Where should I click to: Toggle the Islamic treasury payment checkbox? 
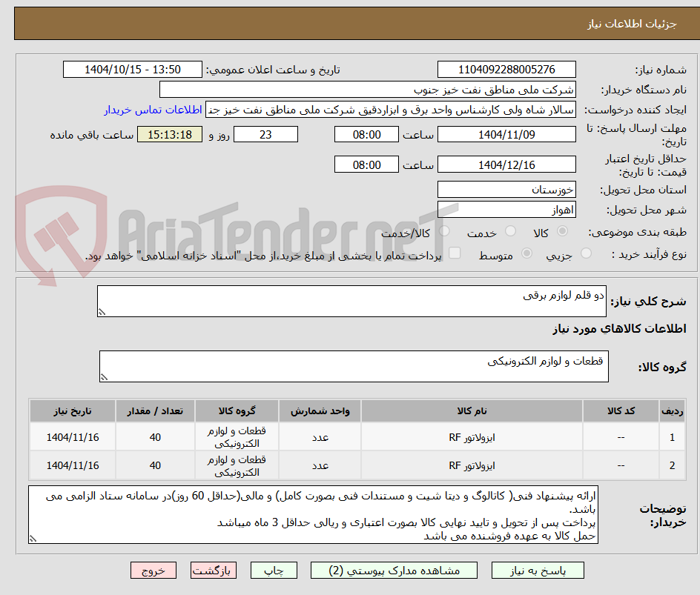[x=455, y=253]
